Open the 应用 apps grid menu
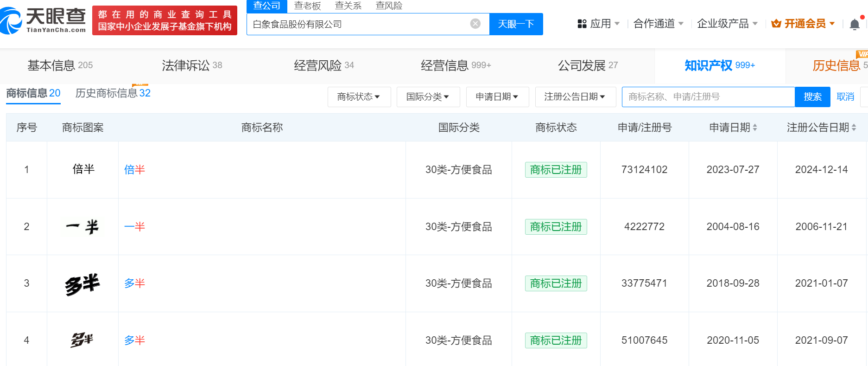 [x=598, y=24]
